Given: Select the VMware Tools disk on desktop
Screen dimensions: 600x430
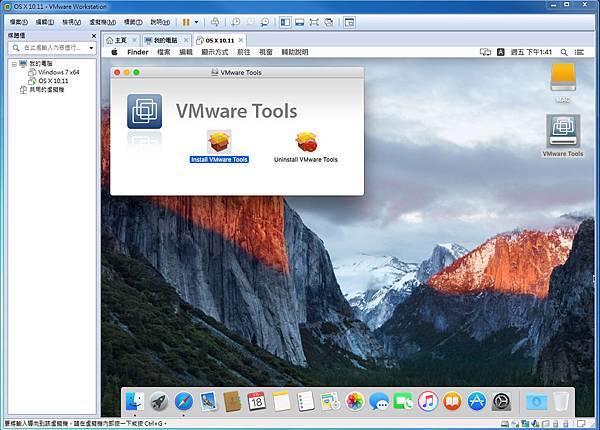Looking at the screenshot, I should [x=563, y=136].
